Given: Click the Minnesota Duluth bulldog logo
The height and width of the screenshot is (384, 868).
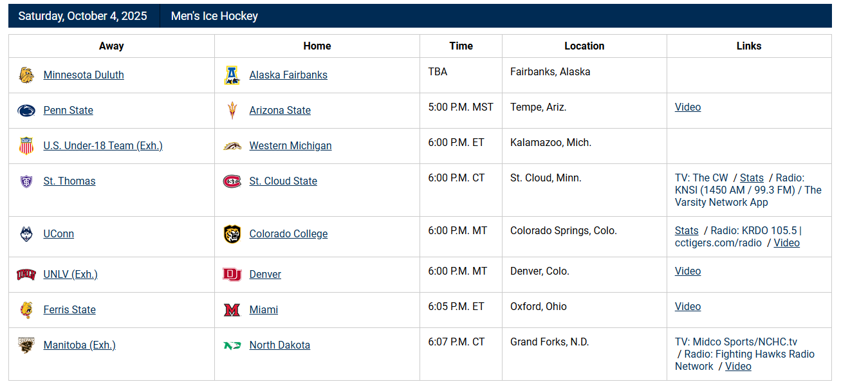Looking at the screenshot, I should point(26,75).
